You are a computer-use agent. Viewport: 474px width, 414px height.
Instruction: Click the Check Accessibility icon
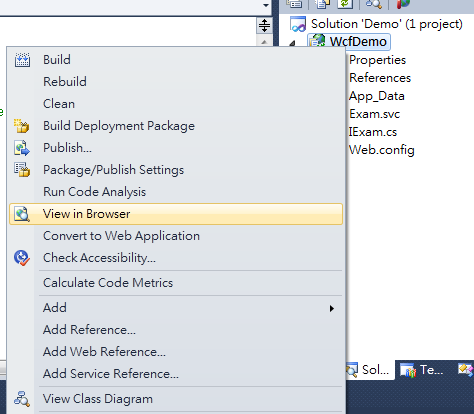point(22,258)
